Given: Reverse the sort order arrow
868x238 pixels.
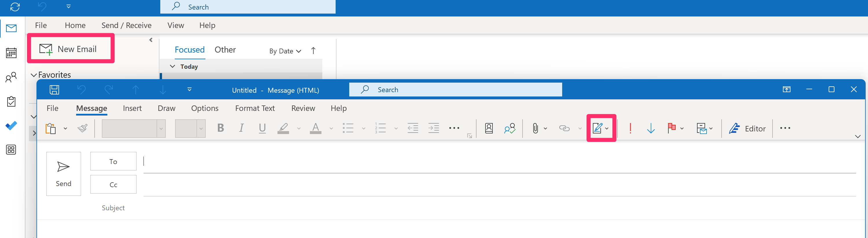Looking at the screenshot, I should [x=313, y=51].
